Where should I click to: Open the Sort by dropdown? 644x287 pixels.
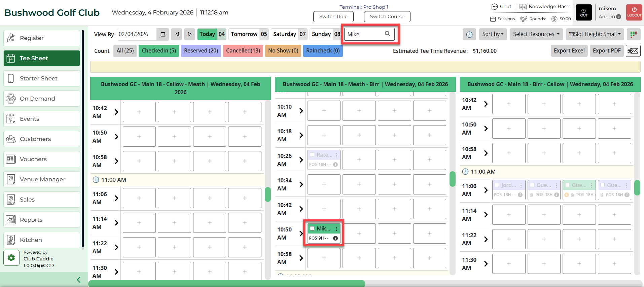[493, 34]
